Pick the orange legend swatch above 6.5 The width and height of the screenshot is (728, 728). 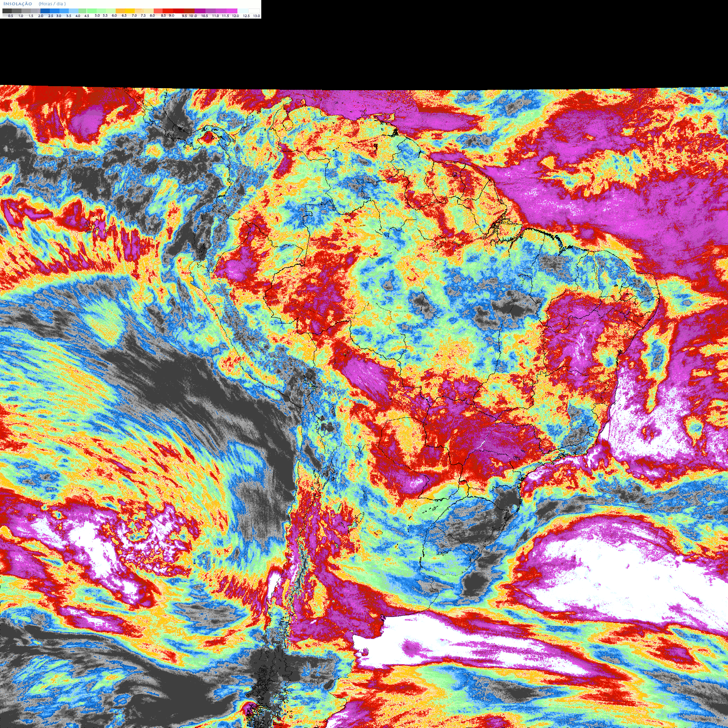tap(120, 11)
